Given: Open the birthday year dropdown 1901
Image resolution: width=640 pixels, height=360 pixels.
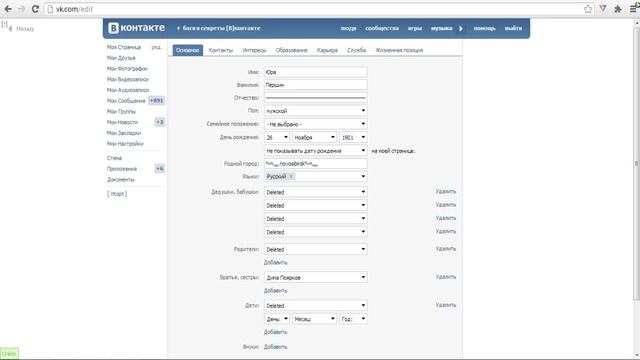Looking at the screenshot, I should tap(353, 138).
